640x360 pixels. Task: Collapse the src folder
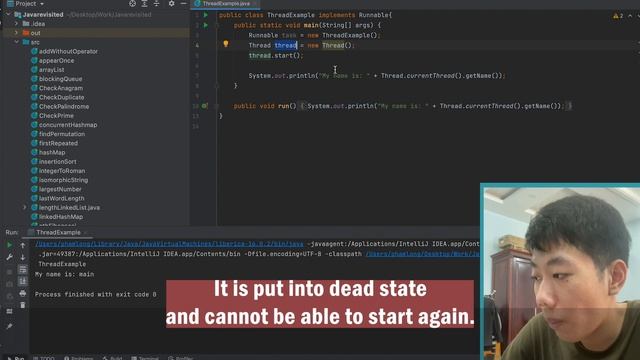tap(16, 42)
